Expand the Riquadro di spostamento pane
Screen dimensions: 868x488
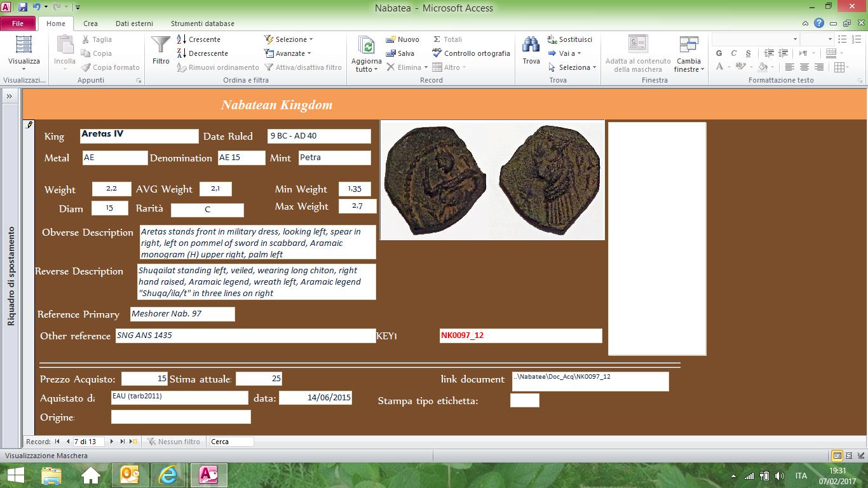(x=10, y=96)
